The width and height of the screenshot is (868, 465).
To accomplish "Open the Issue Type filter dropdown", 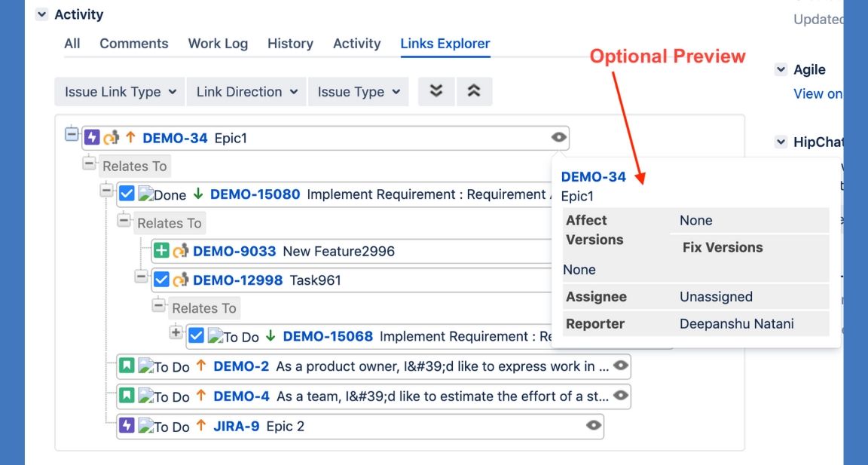I will [x=358, y=92].
